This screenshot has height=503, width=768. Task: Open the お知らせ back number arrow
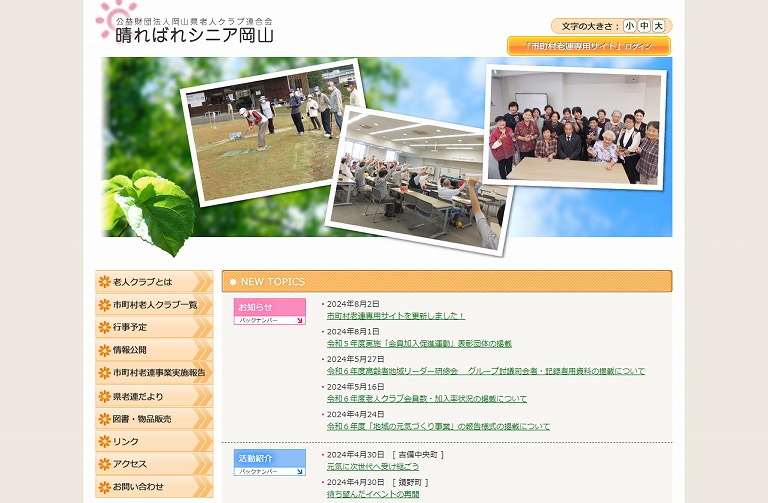(299, 321)
